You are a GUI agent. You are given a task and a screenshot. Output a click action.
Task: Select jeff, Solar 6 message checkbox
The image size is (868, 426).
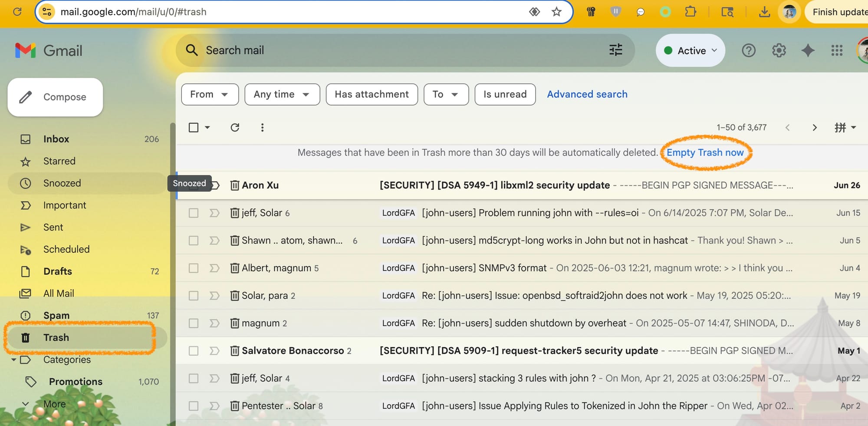[194, 213]
